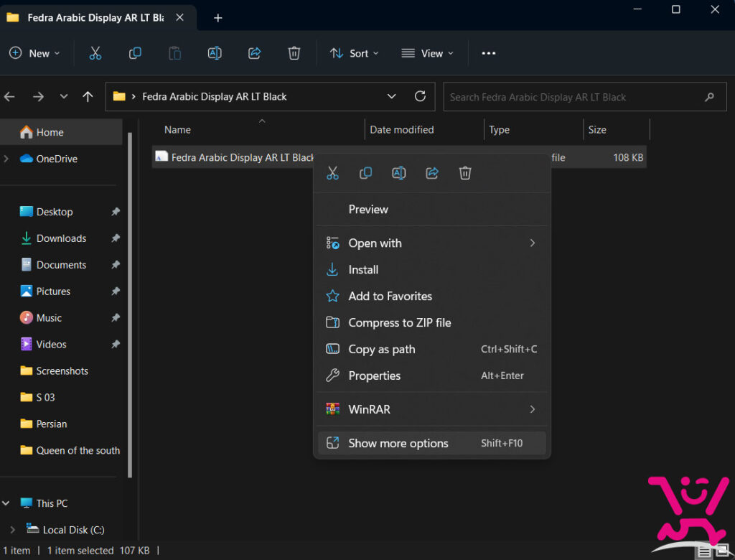Click the breadcrumb chevron before folder name
735x560 pixels.
tap(134, 97)
